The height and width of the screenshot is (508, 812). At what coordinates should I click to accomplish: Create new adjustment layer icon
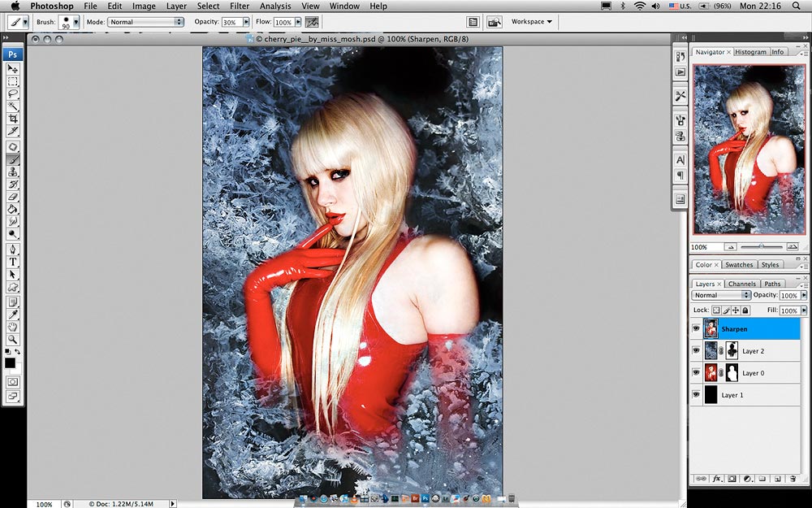coord(747,479)
